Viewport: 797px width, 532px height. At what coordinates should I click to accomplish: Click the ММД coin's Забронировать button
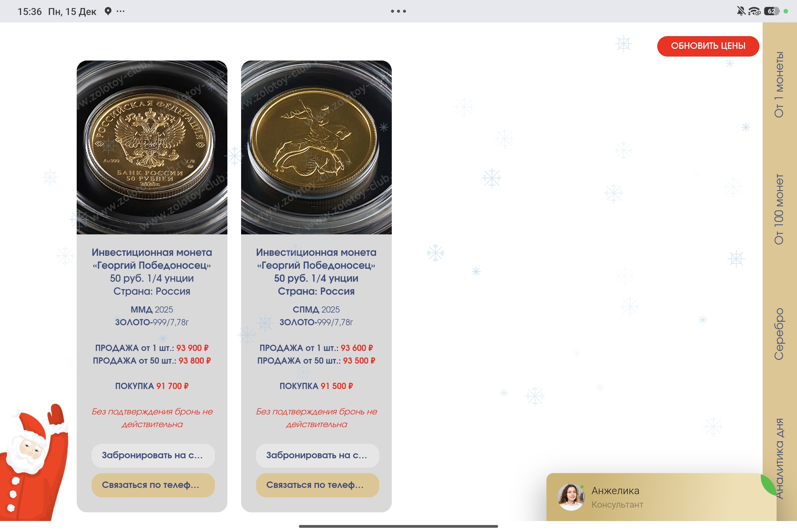(153, 455)
